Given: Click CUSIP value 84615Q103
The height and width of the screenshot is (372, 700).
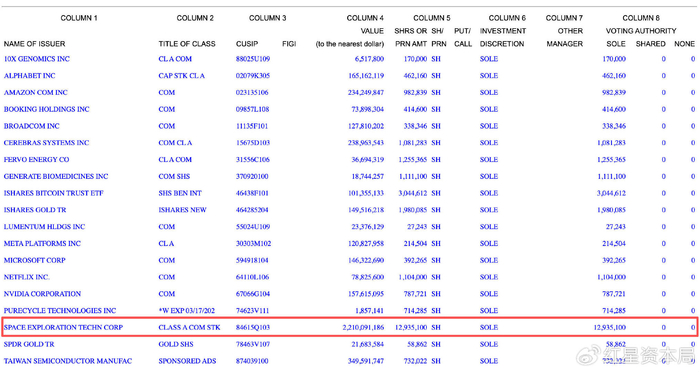Looking at the screenshot, I should point(253,327).
